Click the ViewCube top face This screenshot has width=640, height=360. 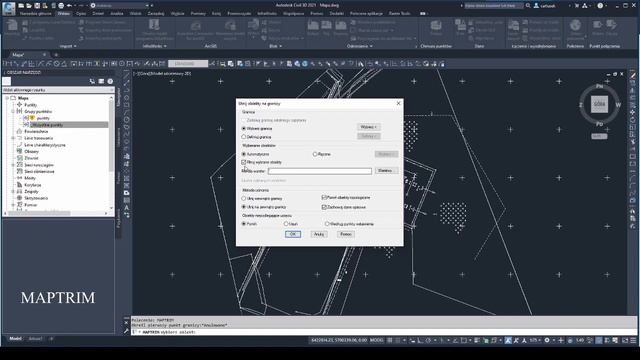point(599,104)
